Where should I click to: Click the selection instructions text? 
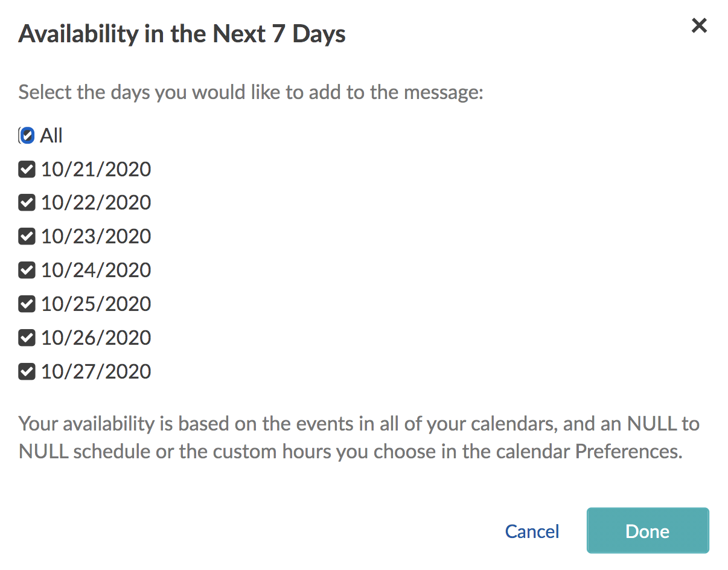pos(252,92)
